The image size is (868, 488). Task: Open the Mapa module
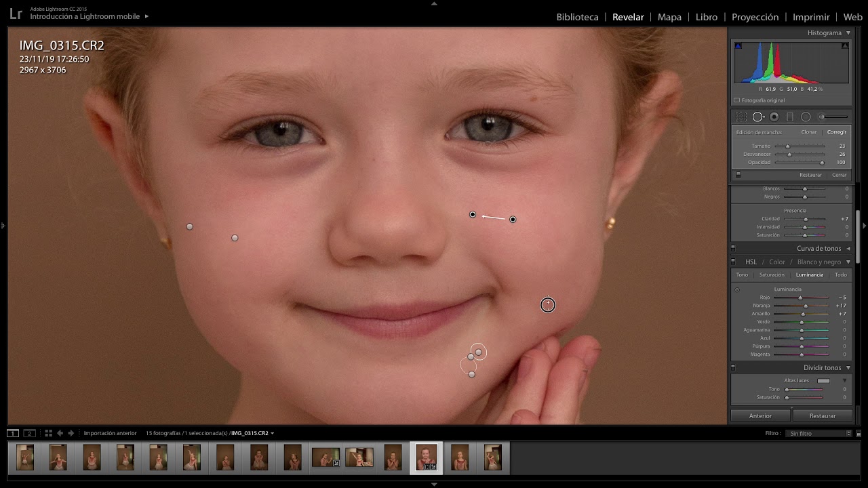coord(669,17)
